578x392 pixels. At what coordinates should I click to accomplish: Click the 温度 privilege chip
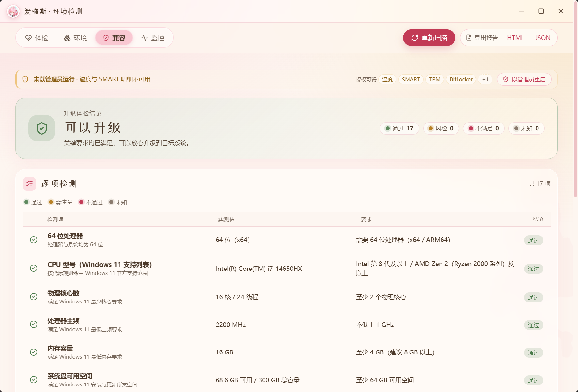387,79
